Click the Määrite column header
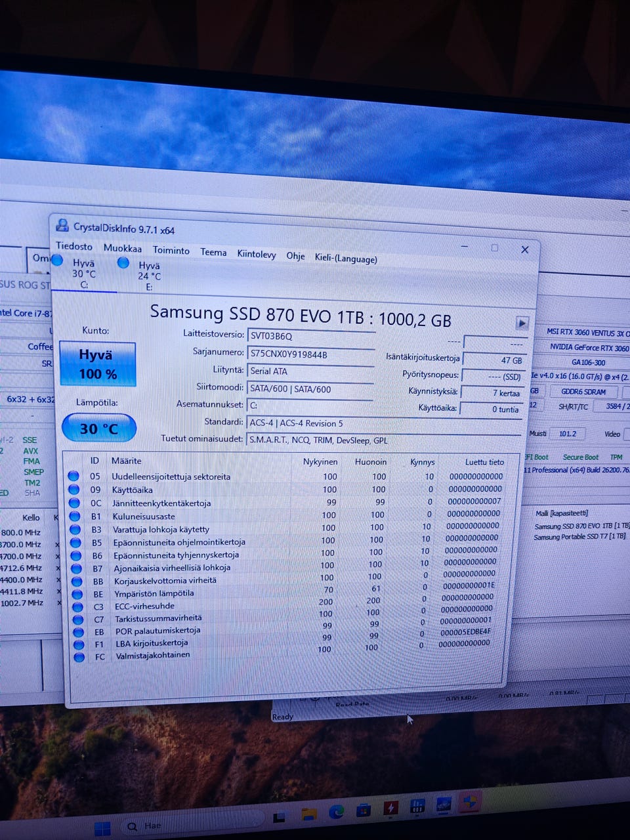The width and height of the screenshot is (630, 840). [x=126, y=461]
